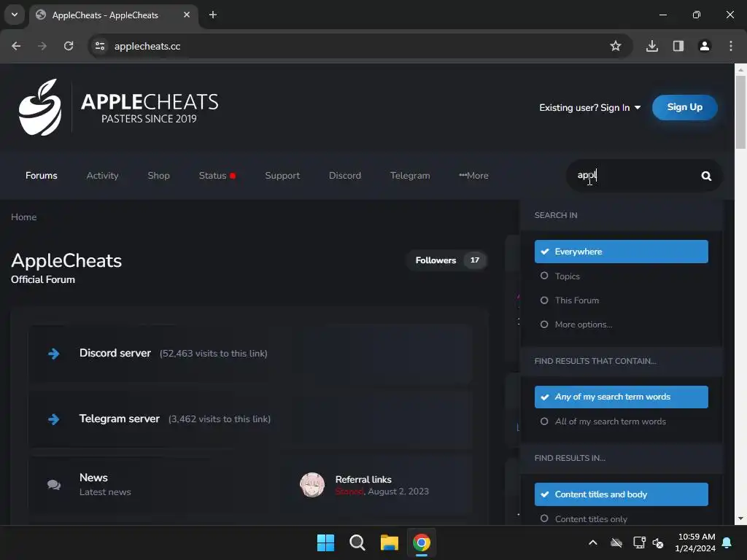Click the scrollbar down arrow
Screen dimensions: 747x560
(740, 519)
